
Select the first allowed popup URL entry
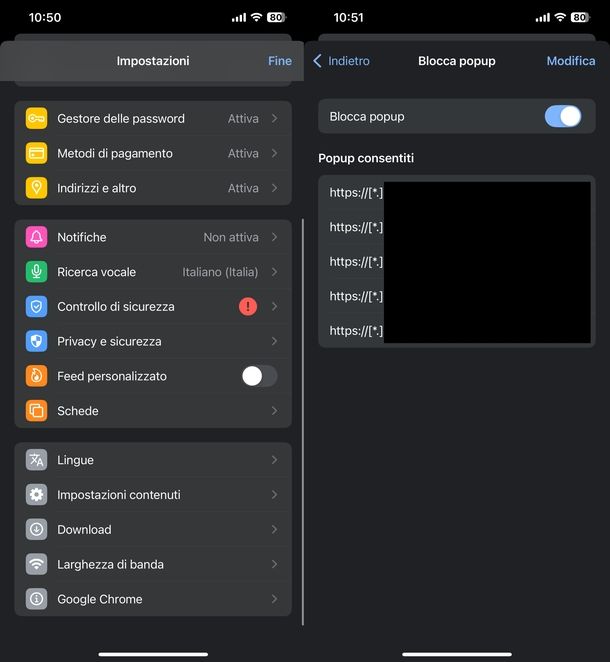457,193
